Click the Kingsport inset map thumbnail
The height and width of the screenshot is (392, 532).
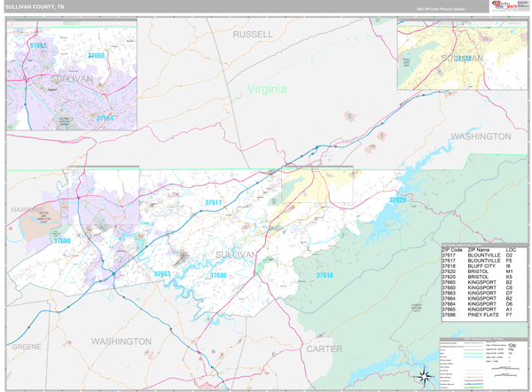[72, 76]
